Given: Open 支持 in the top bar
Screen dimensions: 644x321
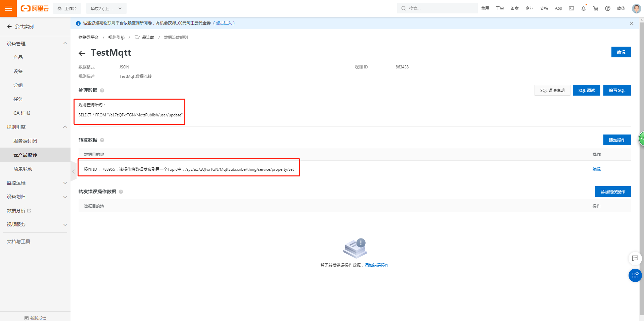Looking at the screenshot, I should 544,8.
